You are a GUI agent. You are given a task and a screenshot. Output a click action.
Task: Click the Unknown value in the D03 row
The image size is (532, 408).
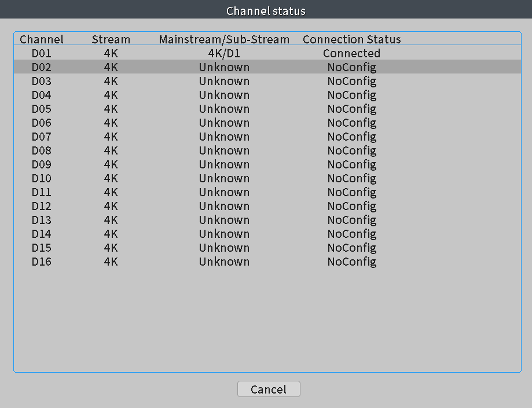pos(224,81)
